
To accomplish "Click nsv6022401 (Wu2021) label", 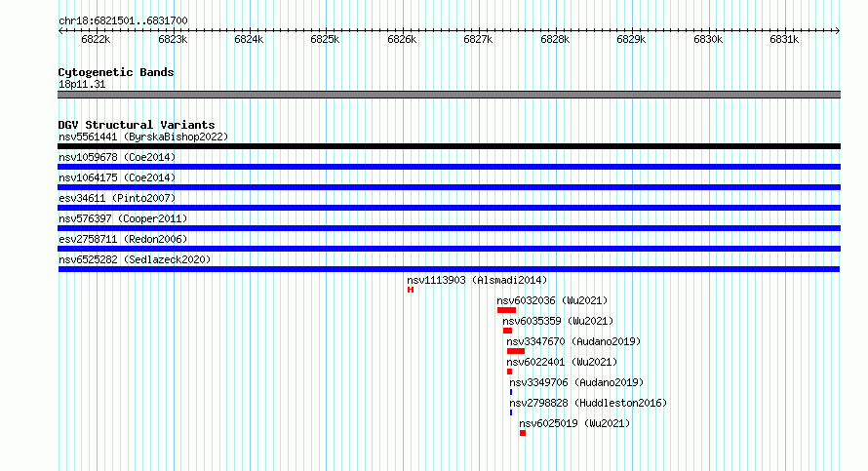I will click(562, 362).
